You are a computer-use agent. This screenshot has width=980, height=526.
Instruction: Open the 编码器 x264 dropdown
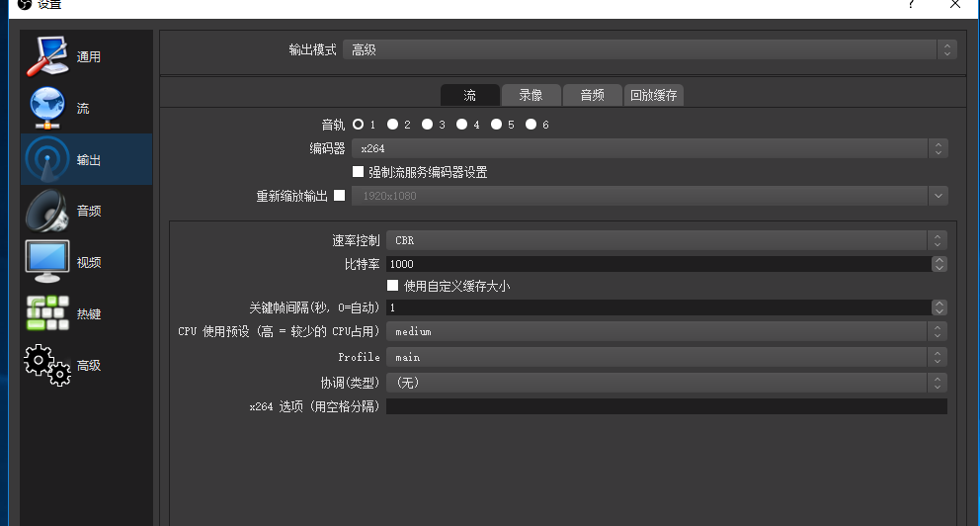(650, 148)
